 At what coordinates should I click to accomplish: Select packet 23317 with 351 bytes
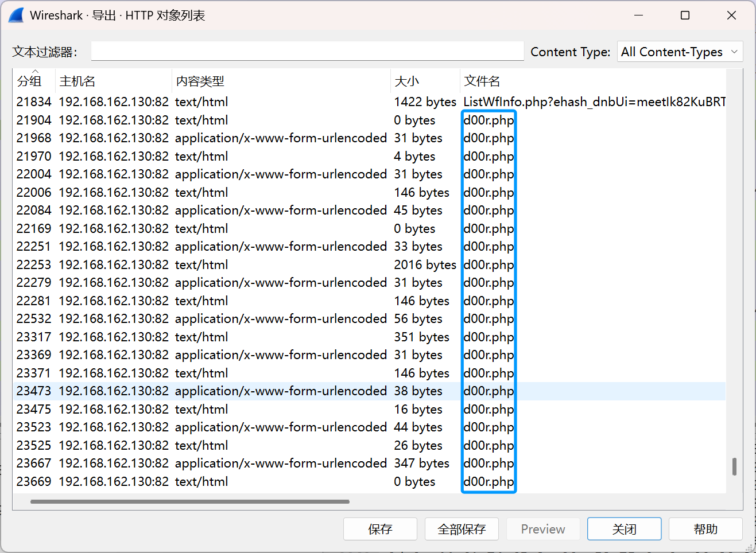[370, 337]
